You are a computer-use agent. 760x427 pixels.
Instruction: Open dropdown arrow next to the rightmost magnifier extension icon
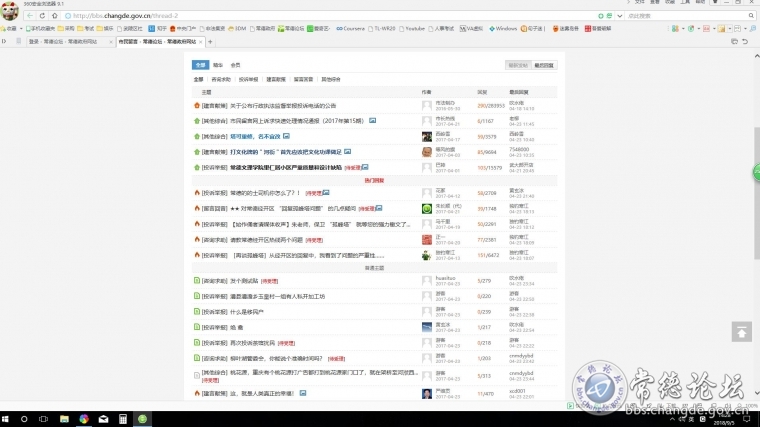pos(745,29)
